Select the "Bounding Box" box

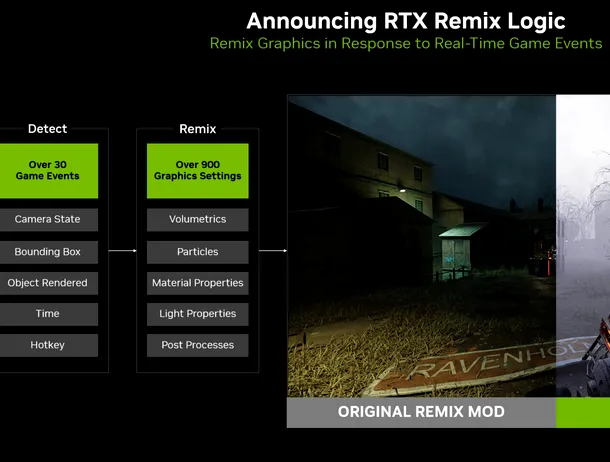coord(49,252)
